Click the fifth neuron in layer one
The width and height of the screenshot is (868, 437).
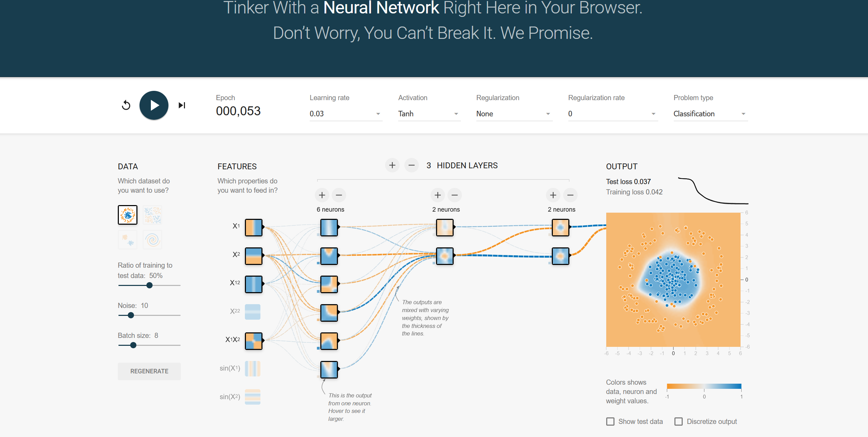(x=329, y=341)
